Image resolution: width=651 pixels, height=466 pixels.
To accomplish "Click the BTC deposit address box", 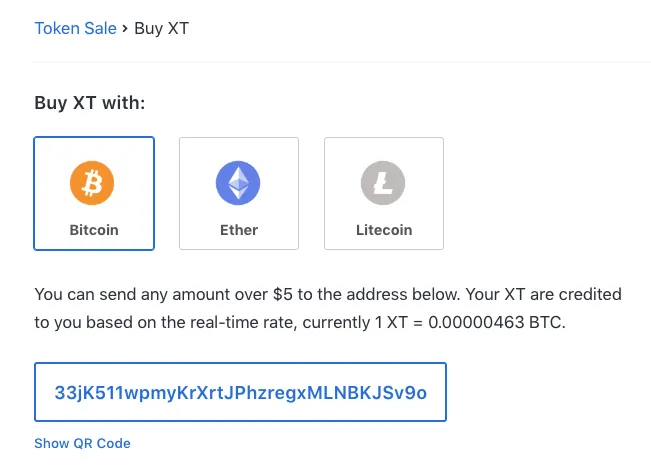I will point(240,392).
